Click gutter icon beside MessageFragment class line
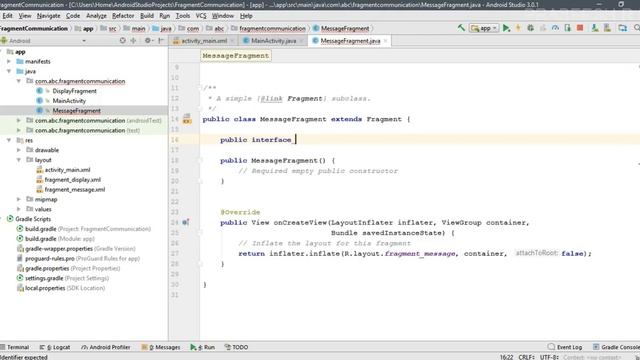The width and height of the screenshot is (640, 360). [x=187, y=119]
